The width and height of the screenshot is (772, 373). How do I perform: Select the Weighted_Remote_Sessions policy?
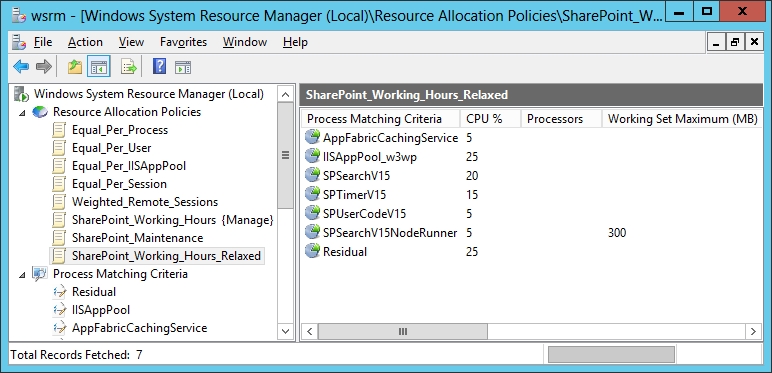coord(145,202)
